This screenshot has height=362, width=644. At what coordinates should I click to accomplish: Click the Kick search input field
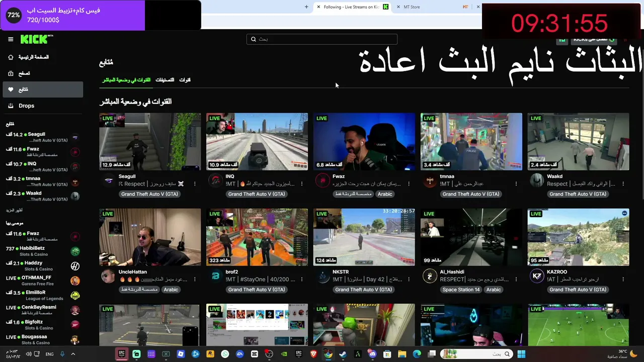(322, 39)
